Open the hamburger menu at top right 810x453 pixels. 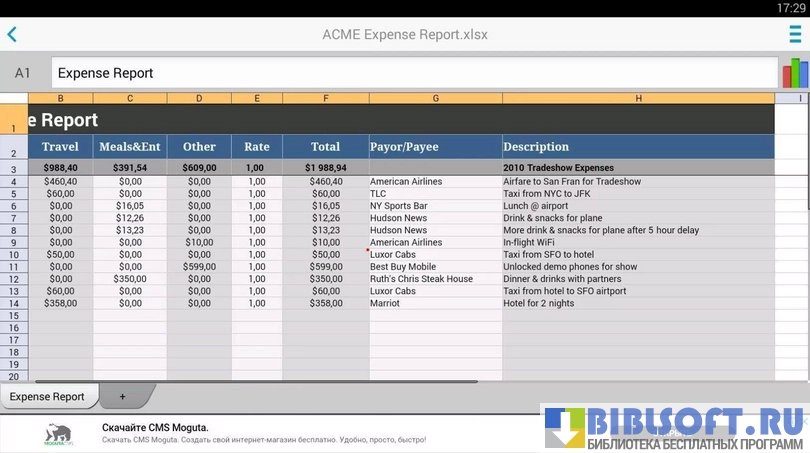pos(795,35)
